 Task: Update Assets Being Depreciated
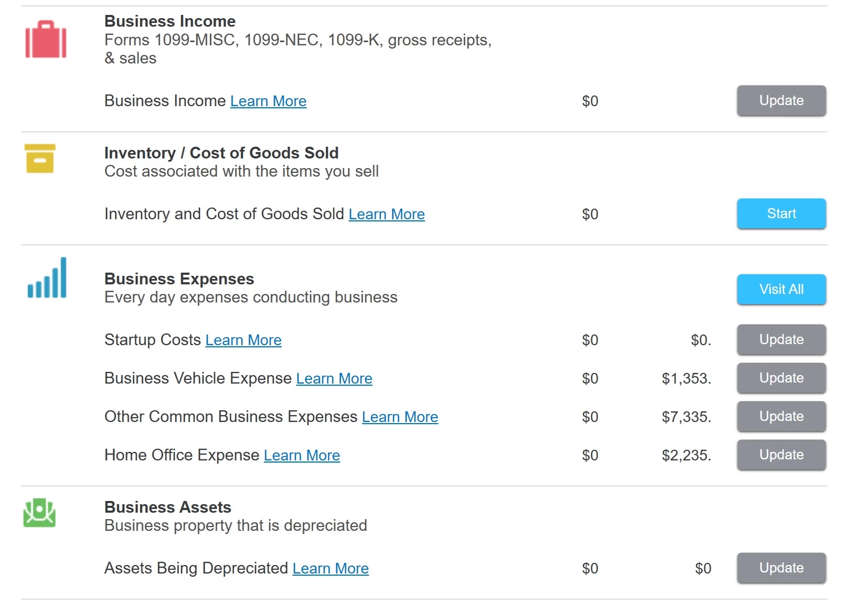pos(781,568)
